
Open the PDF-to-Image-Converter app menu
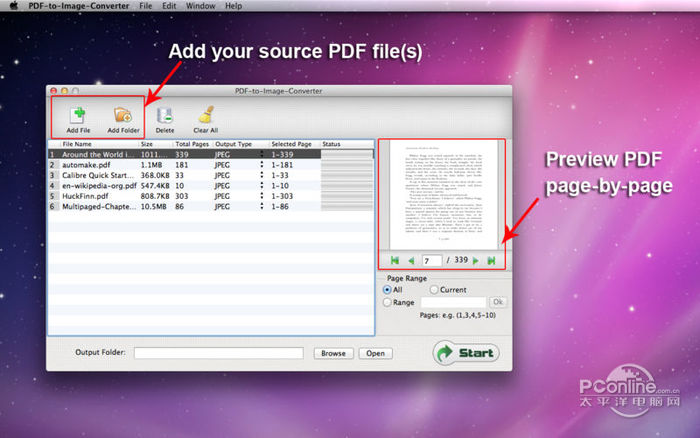coord(79,6)
